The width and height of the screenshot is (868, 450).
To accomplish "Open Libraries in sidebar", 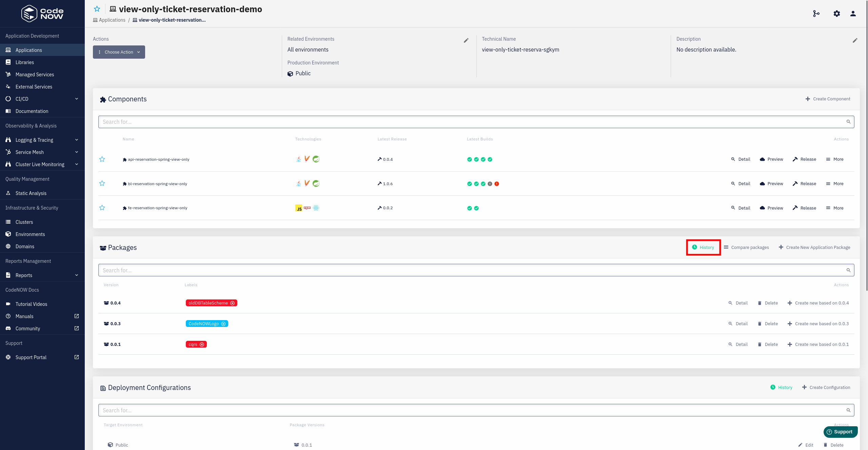I will pos(42,62).
